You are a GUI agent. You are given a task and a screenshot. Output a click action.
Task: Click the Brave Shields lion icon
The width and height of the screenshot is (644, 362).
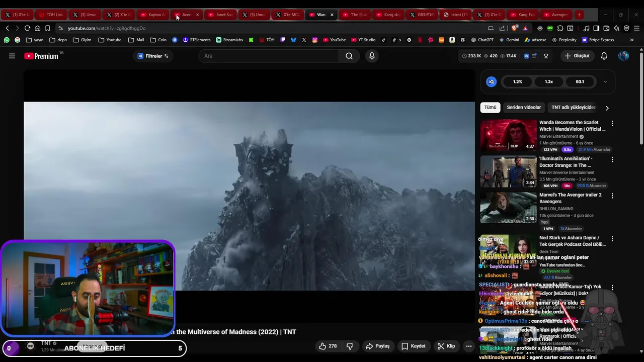point(514,28)
